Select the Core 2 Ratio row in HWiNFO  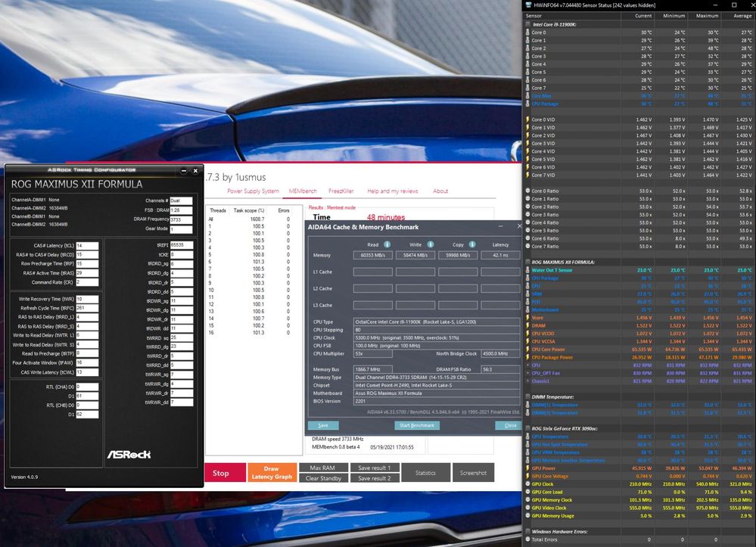(x=639, y=207)
